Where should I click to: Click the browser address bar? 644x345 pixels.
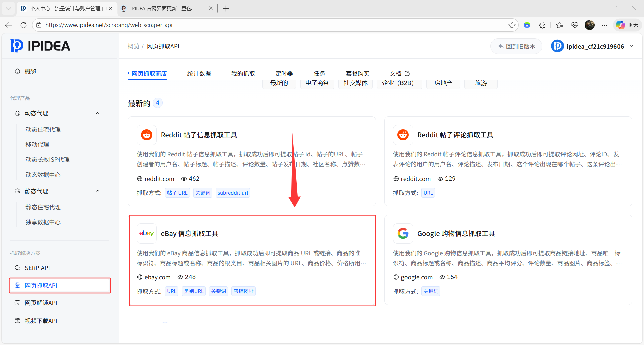tap(275, 25)
